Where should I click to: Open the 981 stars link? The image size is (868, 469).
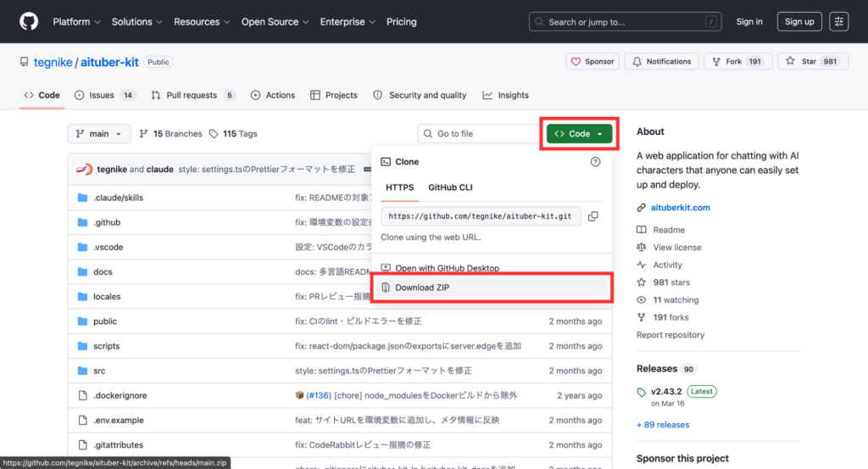click(x=671, y=282)
